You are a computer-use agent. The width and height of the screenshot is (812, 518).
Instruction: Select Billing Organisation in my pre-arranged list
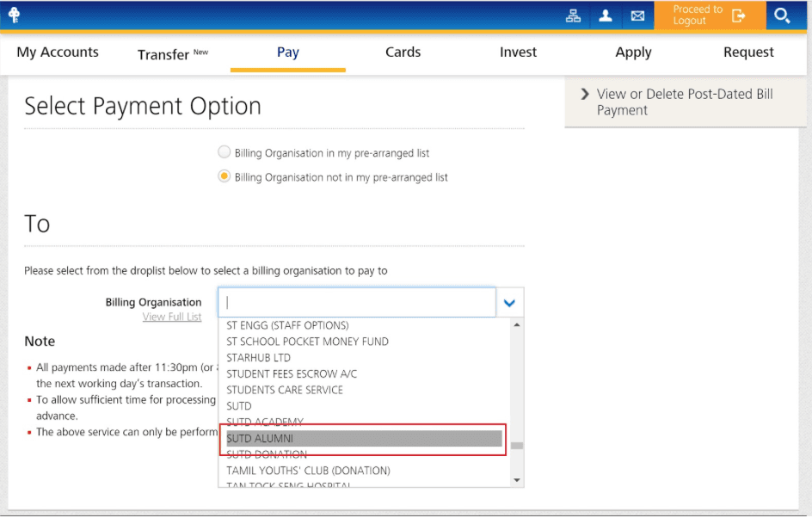224,152
